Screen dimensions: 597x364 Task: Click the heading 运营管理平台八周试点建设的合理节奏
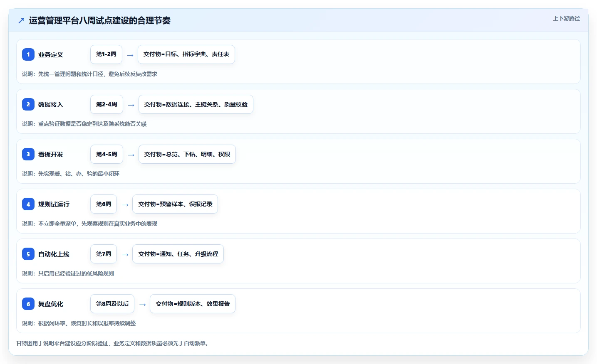(x=100, y=20)
